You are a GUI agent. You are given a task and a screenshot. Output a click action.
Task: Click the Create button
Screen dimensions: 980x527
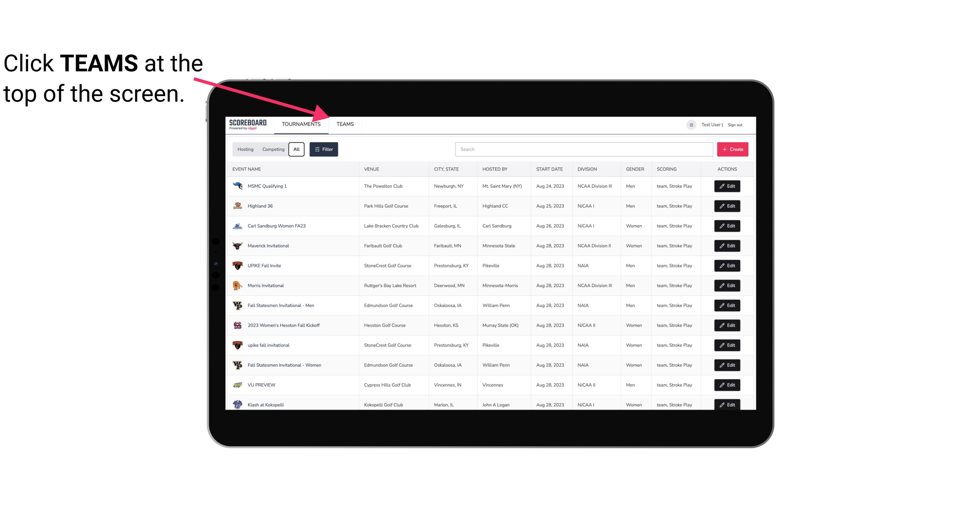tap(732, 149)
